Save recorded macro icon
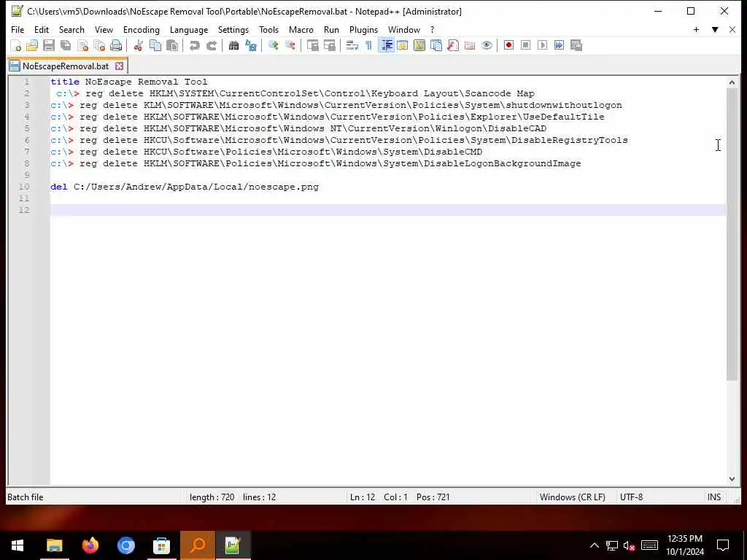747x560 pixels. (576, 45)
